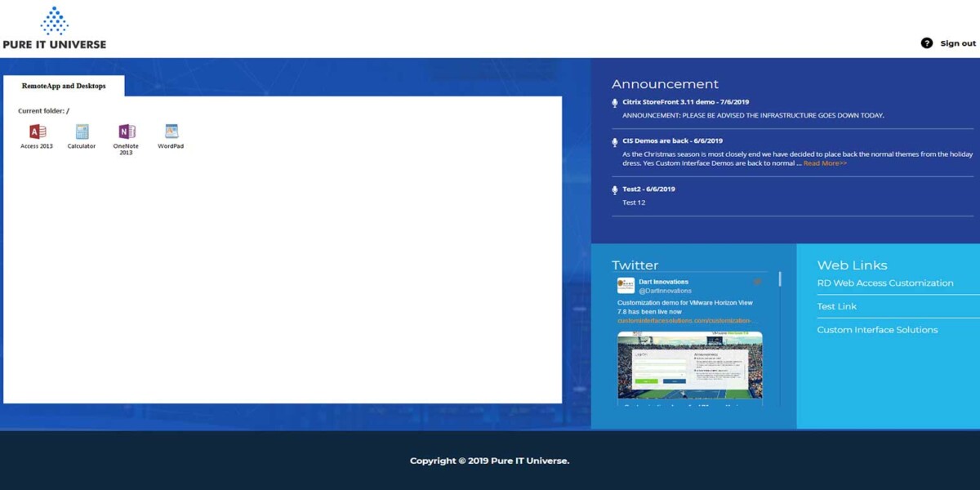Open the Test Link under Web Links
The height and width of the screenshot is (490, 980).
pos(836,306)
